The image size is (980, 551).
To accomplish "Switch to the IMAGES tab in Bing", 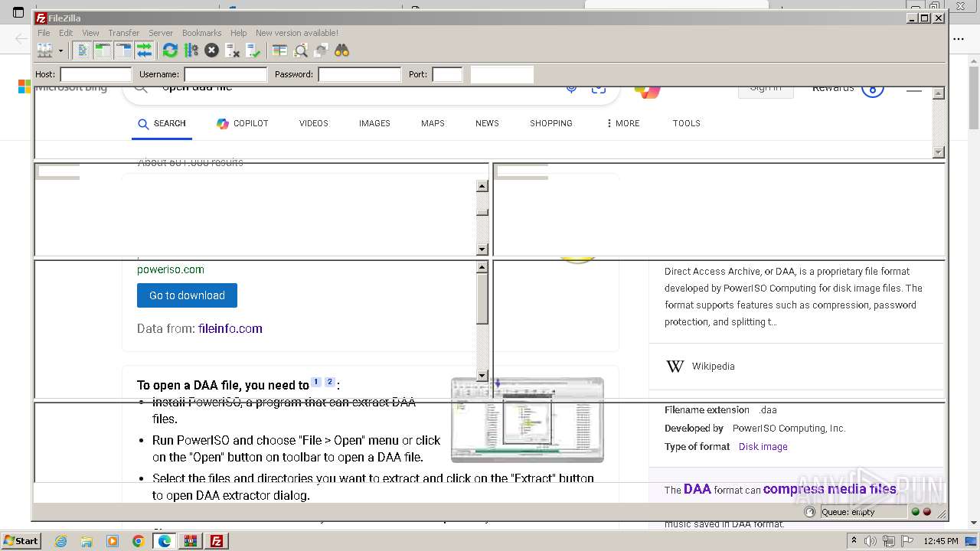I will tap(374, 123).
